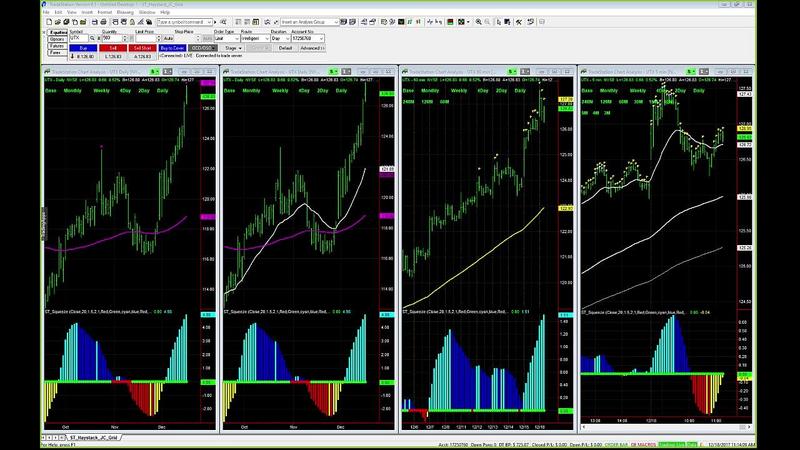This screenshot has width=800, height=450.
Task: Toggle green symbol link on 5 min chart
Action: pyautogui.click(x=691, y=71)
